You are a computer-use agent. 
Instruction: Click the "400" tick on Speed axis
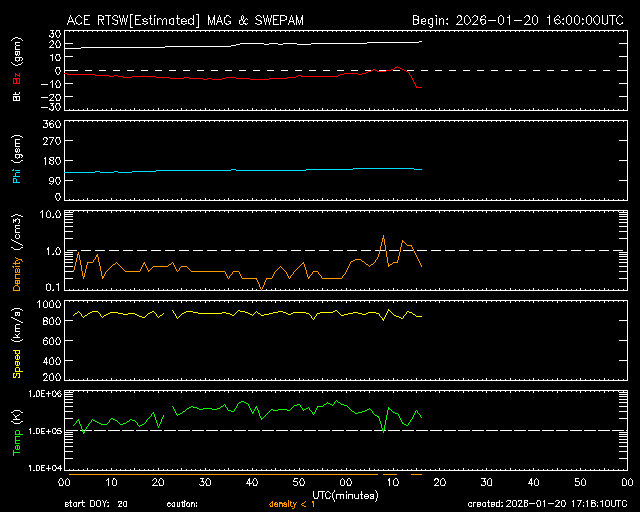(52, 361)
